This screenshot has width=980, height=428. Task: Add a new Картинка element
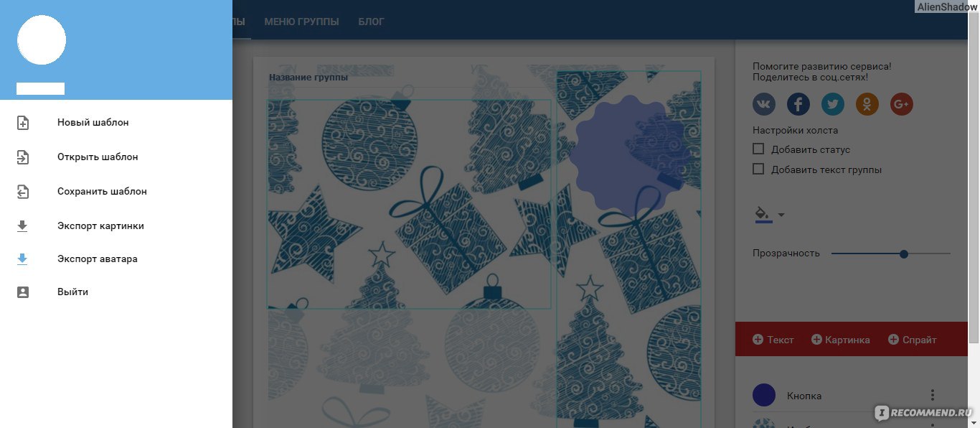[840, 340]
